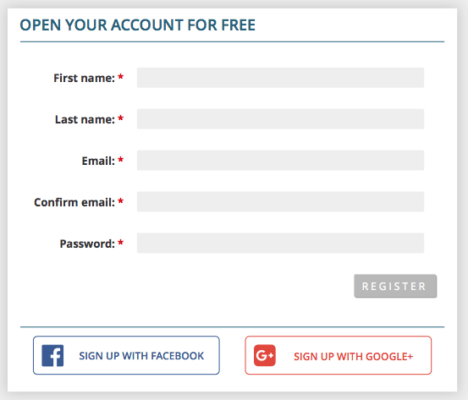Click the Facebook logo icon
Viewport: 468px width, 400px height.
[53, 356]
